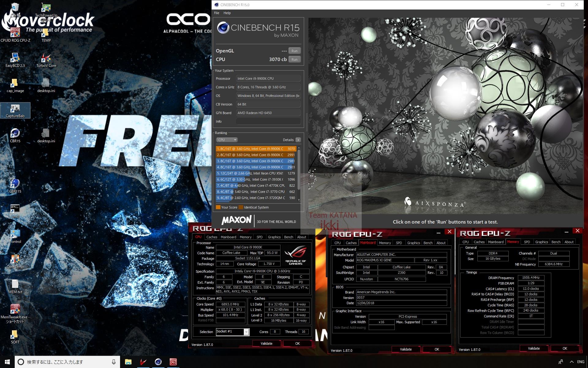Select the Xeon X56 ranking entry 1279
The image size is (588, 368).
(x=256, y=173)
